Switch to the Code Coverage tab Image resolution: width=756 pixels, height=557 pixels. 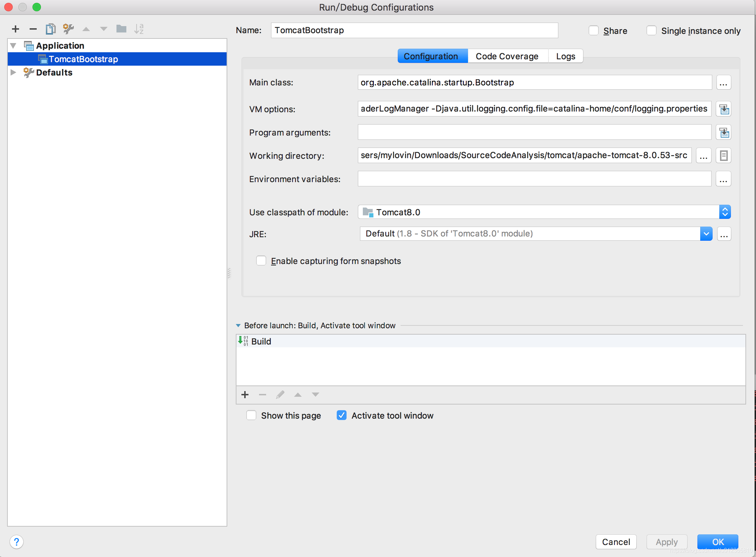508,56
